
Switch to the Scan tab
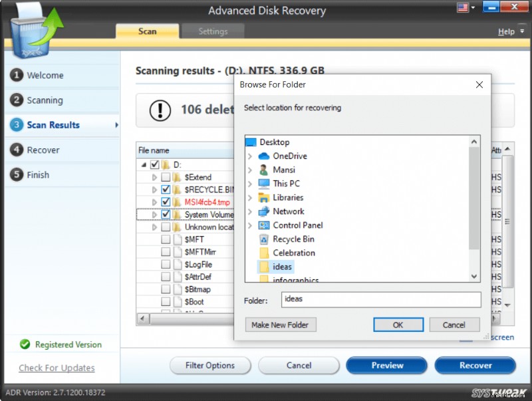147,31
